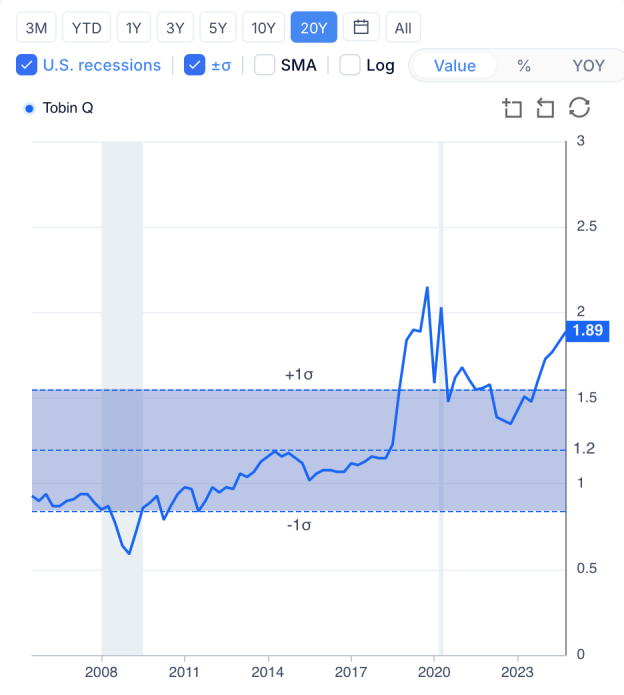Disable the ±σ standard deviation bands
Image resolution: width=624 pixels, height=695 pixels.
tap(195, 65)
